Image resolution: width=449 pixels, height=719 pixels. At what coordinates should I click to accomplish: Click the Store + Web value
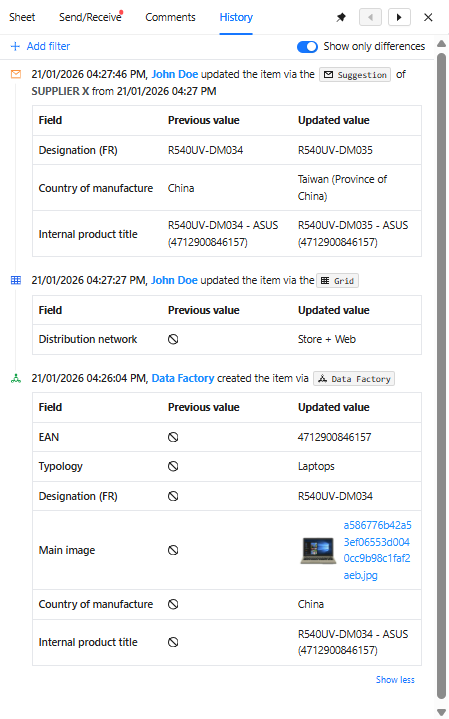[327, 339]
